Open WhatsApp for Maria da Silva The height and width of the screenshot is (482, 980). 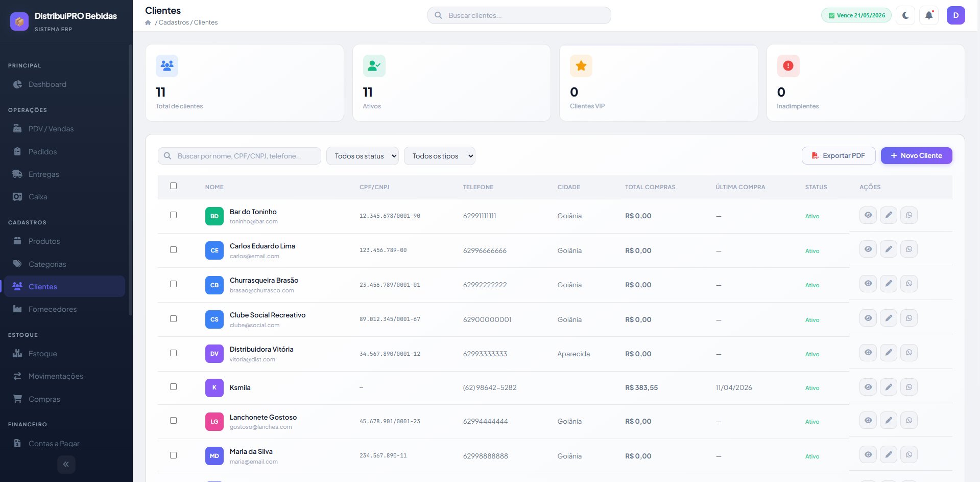pos(909,455)
